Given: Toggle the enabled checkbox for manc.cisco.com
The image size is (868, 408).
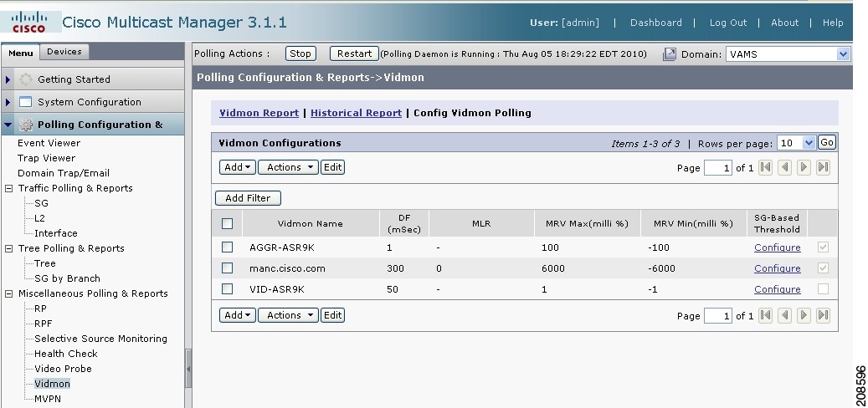Looking at the screenshot, I should [823, 268].
